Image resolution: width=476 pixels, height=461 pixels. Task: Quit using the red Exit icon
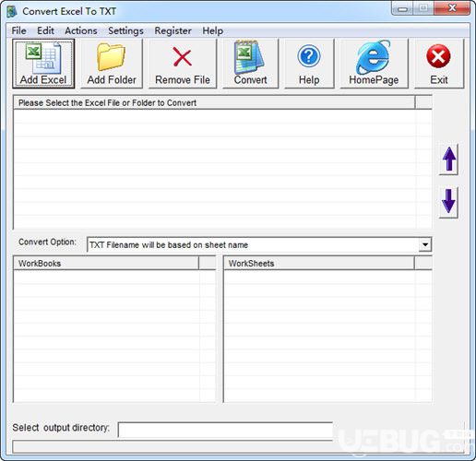[x=439, y=64]
